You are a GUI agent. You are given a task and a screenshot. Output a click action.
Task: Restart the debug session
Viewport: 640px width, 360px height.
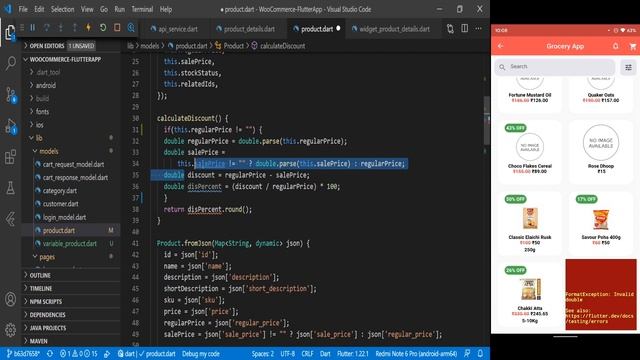click(x=103, y=28)
